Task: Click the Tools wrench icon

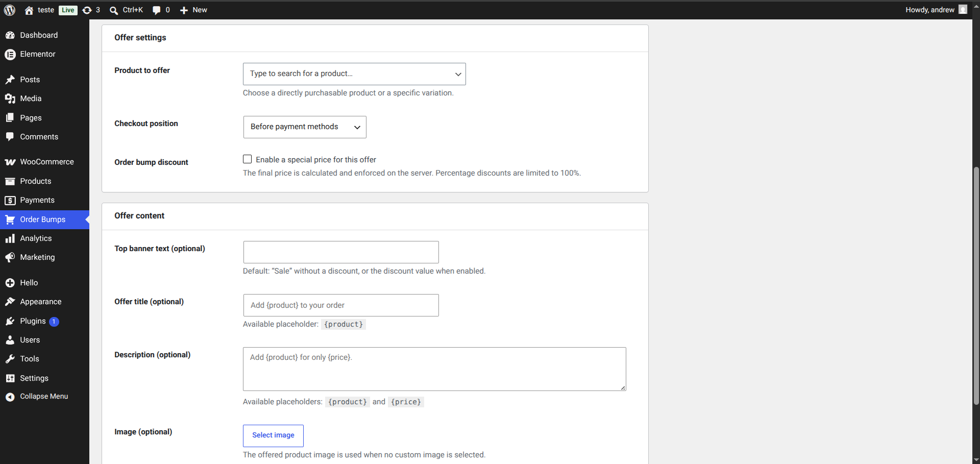Action: (x=10, y=359)
